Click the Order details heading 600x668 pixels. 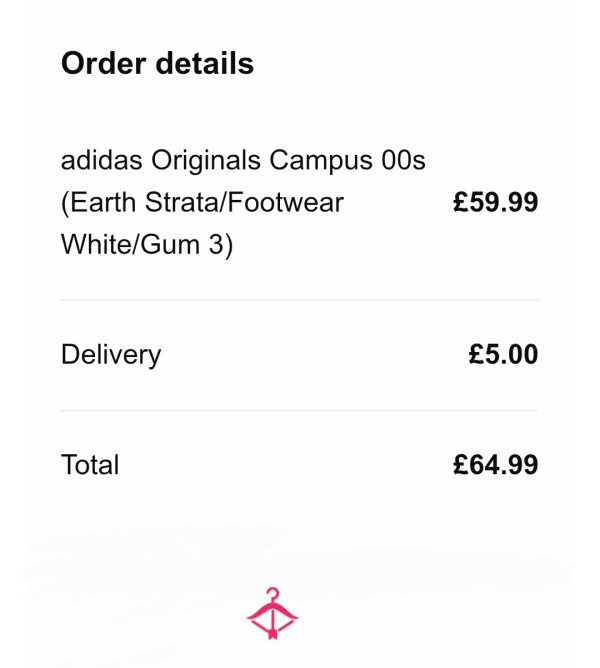[x=157, y=63]
